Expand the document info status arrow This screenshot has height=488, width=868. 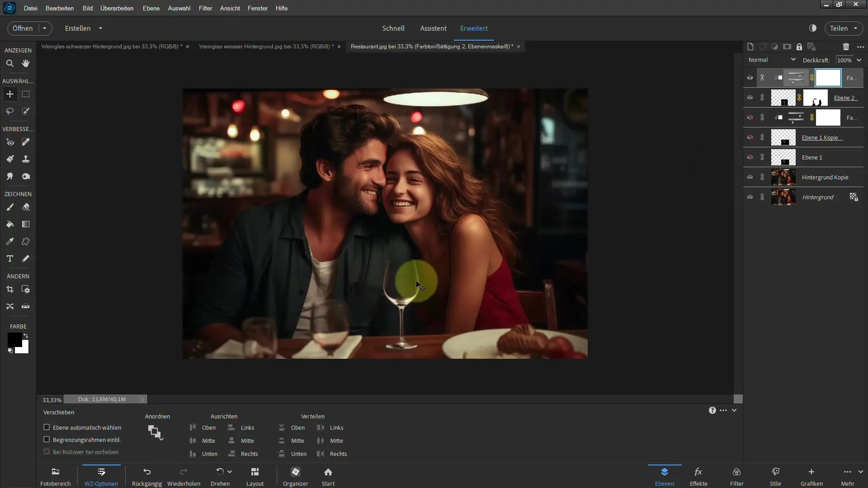coord(143,399)
